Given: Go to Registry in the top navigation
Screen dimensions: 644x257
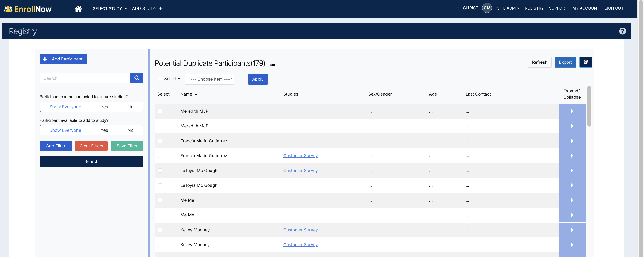Looking at the screenshot, I should [x=534, y=8].
